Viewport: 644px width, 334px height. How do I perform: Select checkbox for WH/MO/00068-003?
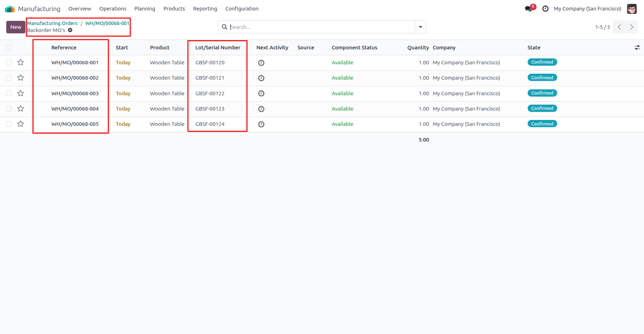9,93
